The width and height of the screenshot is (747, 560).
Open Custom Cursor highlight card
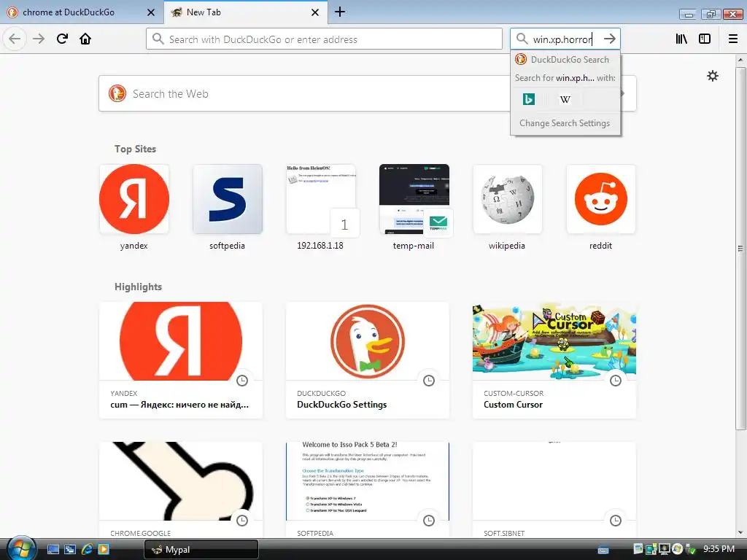tap(554, 360)
